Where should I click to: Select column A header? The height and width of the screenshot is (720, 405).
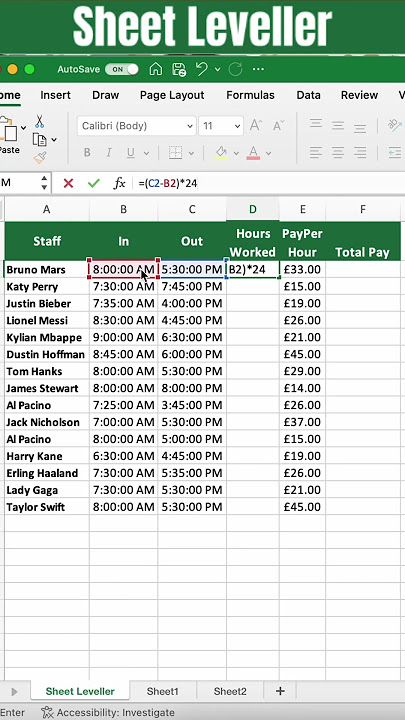pos(47,209)
